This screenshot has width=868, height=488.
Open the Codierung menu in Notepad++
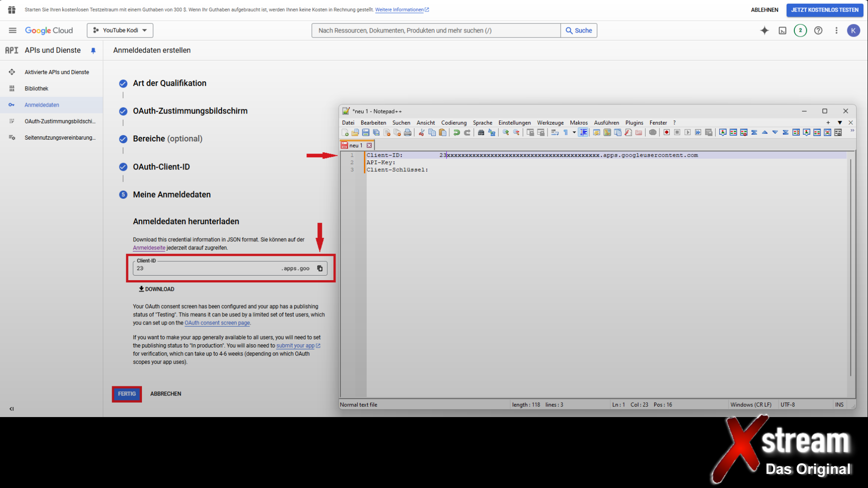[x=453, y=123]
